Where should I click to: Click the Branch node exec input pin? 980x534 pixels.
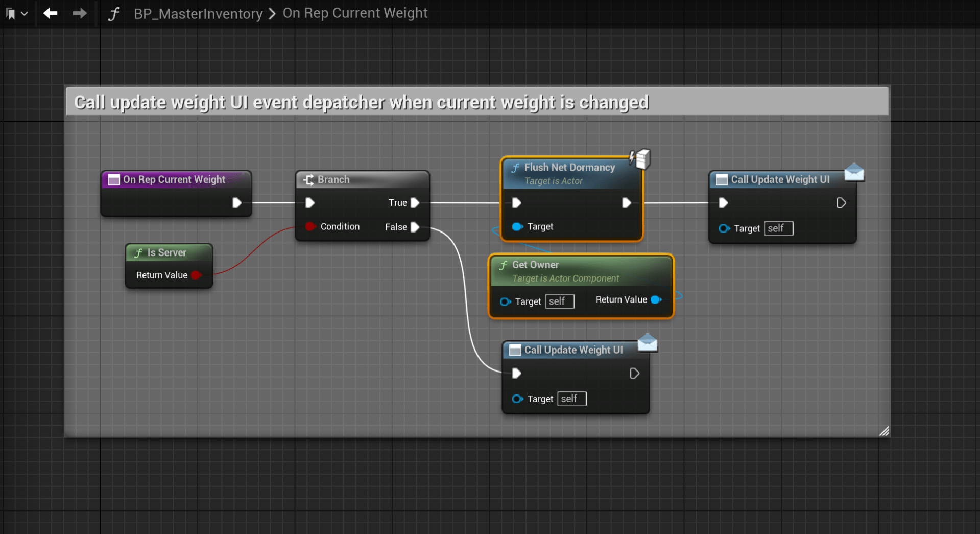click(x=309, y=203)
